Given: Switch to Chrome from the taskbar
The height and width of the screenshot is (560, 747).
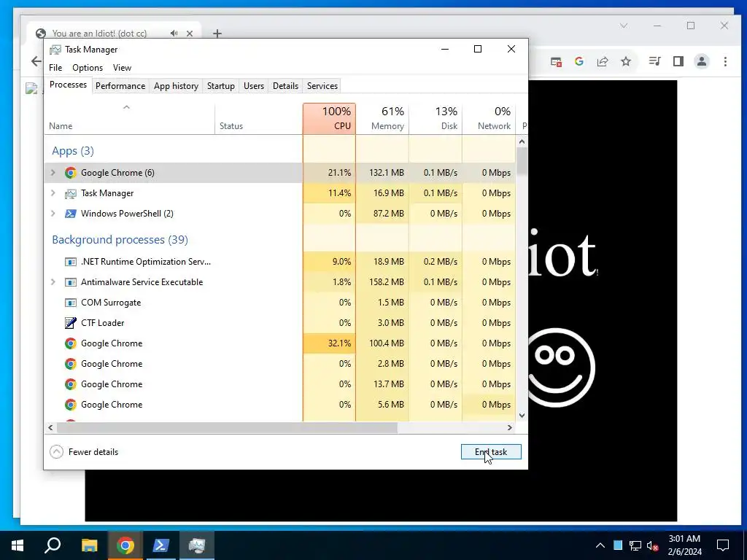Looking at the screenshot, I should click(125, 545).
